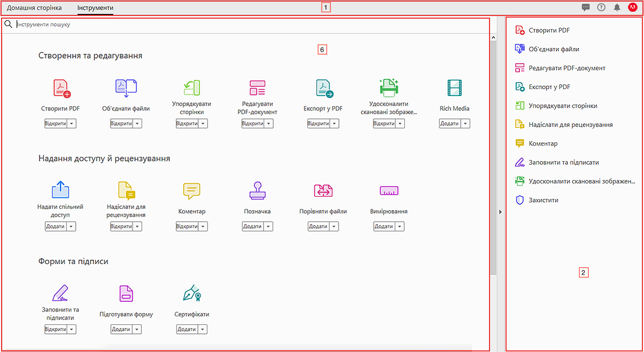Click the Вимірювання ruler icon
This screenshot has height=352, width=644.
point(389,191)
